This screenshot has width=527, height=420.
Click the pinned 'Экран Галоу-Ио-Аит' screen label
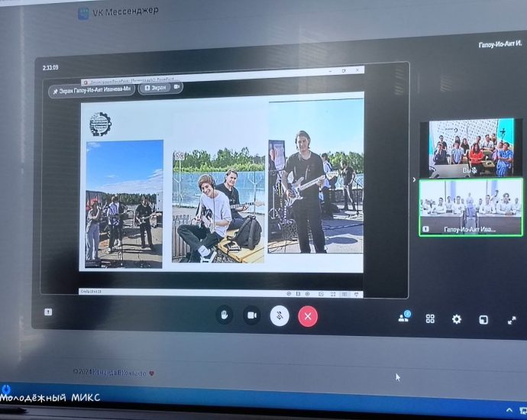(95, 90)
